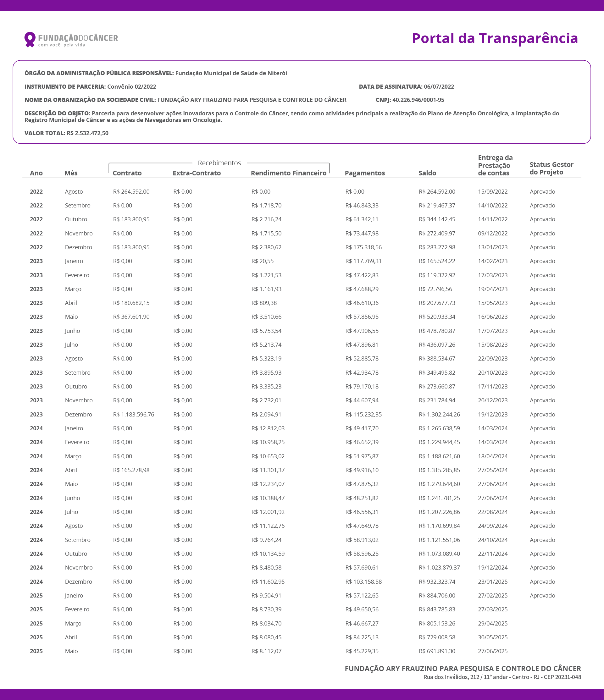The height and width of the screenshot is (700, 604).
Task: Click the Status Gestor do Projeto header
Action: (x=551, y=168)
